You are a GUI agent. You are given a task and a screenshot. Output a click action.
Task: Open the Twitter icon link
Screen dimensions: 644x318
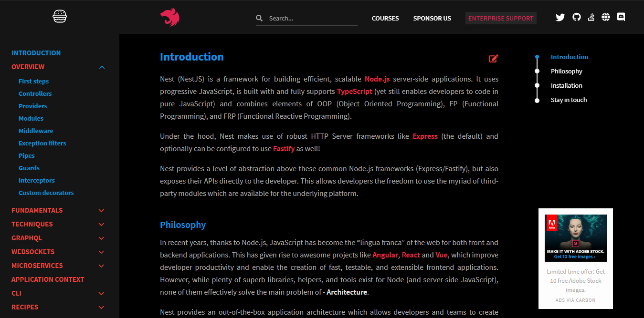(560, 17)
